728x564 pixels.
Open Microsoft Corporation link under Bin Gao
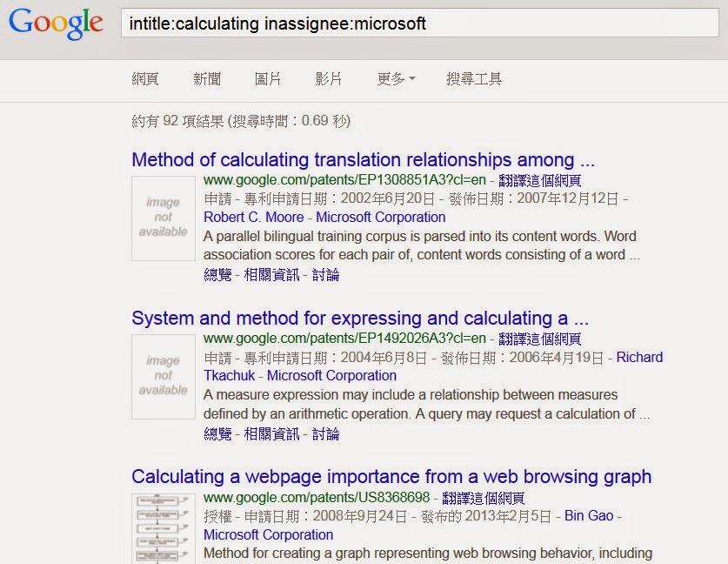pos(269,534)
